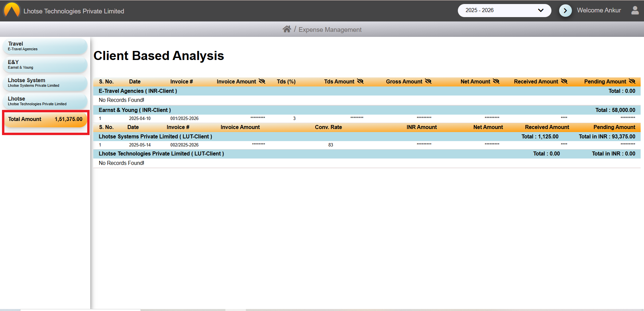This screenshot has height=311, width=644.
Task: Click Tds percent value 3
Action: click(294, 118)
